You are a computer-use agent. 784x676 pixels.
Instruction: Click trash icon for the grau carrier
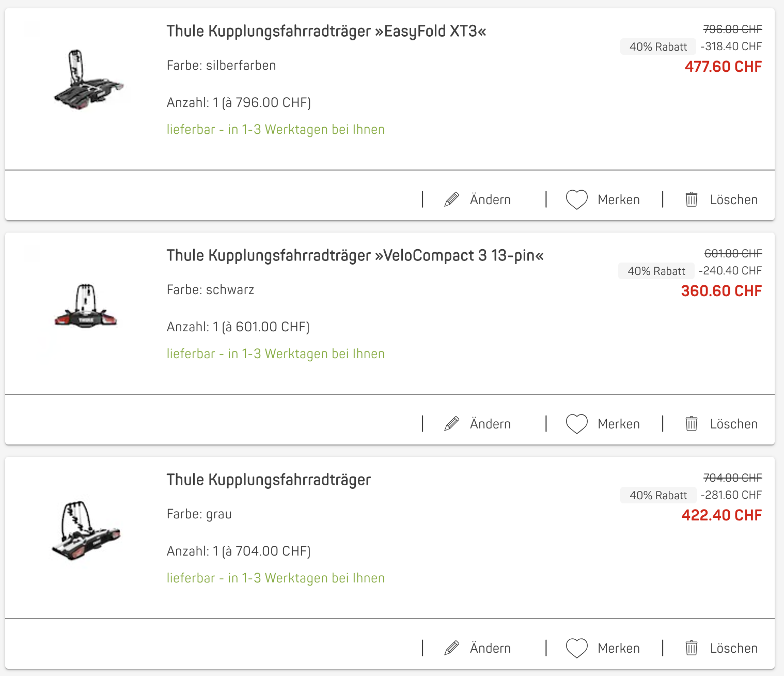(691, 648)
